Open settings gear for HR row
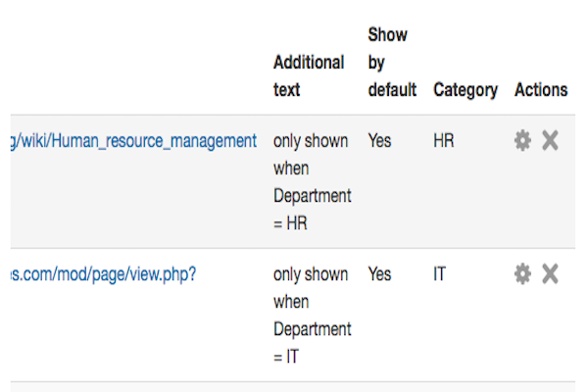Image resolution: width=588 pixels, height=392 pixels. [x=522, y=141]
